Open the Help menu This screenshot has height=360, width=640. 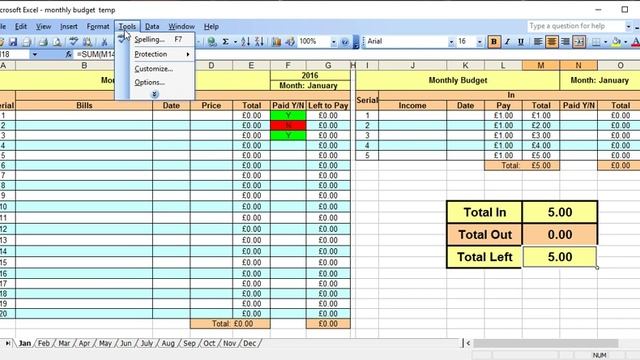(211, 27)
